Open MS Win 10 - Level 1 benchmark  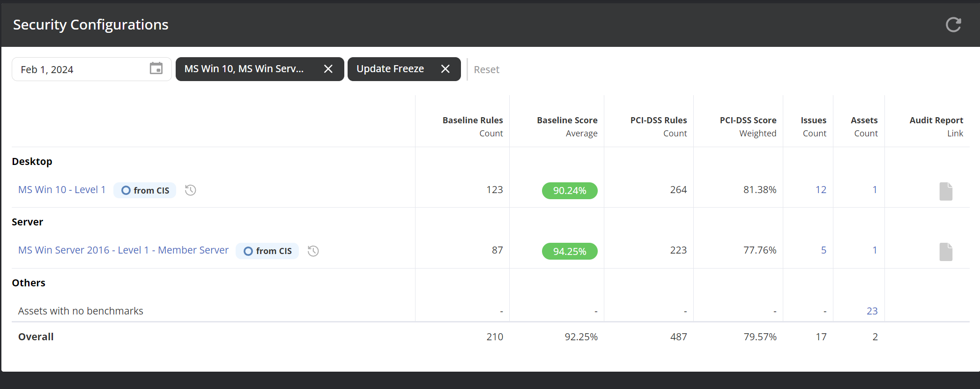click(x=62, y=190)
